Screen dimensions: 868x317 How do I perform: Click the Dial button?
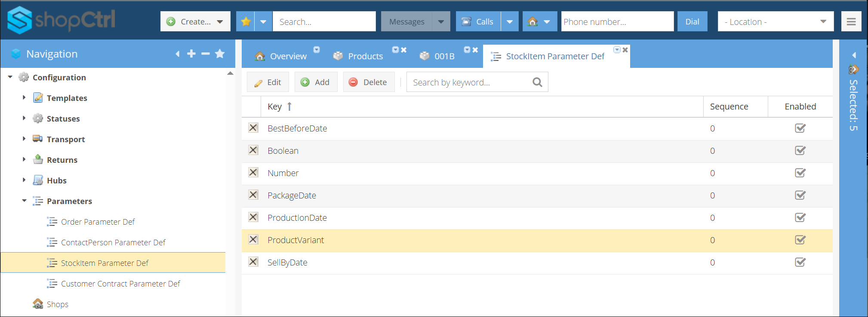tap(692, 21)
